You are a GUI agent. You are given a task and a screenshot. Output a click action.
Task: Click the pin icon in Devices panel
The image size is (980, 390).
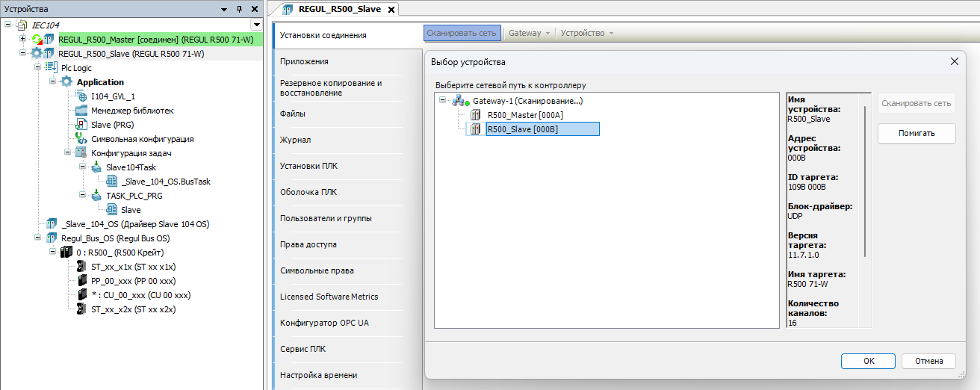(x=239, y=9)
